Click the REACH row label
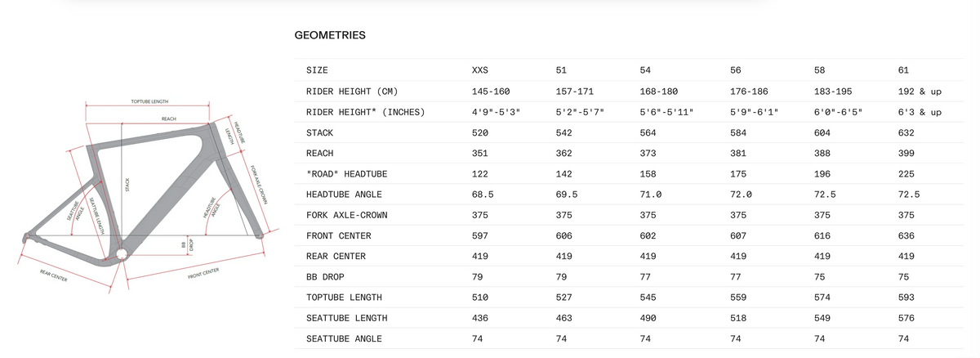This screenshot has width=980, height=358. coord(319,153)
